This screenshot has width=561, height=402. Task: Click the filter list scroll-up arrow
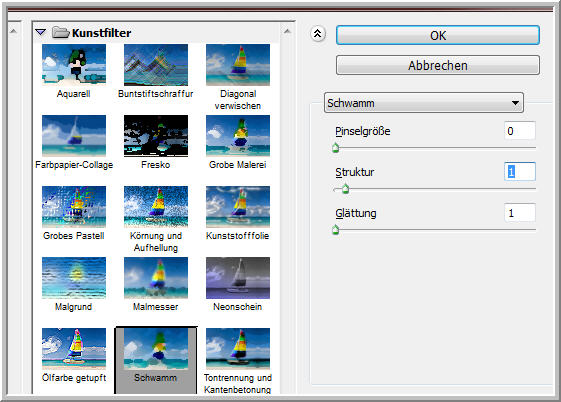[287, 31]
